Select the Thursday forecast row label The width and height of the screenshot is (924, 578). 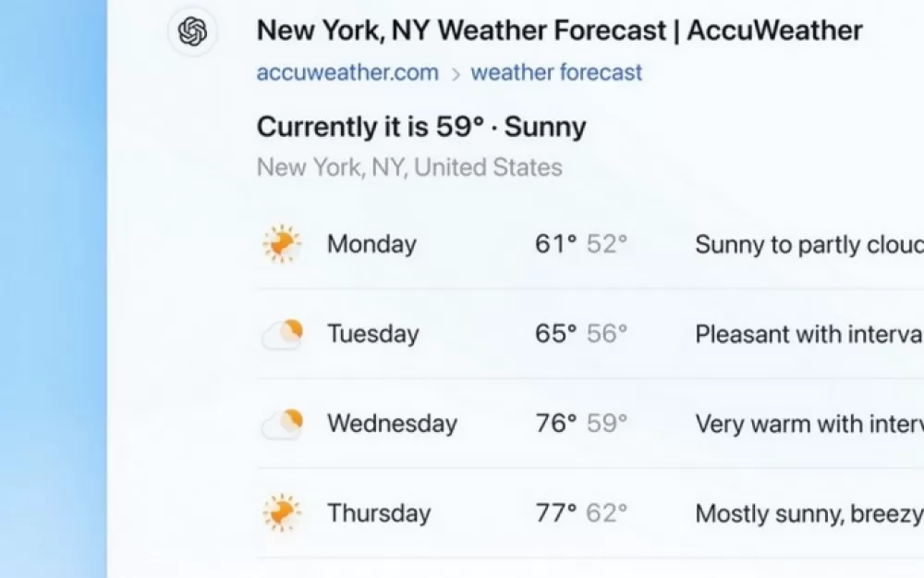point(379,513)
